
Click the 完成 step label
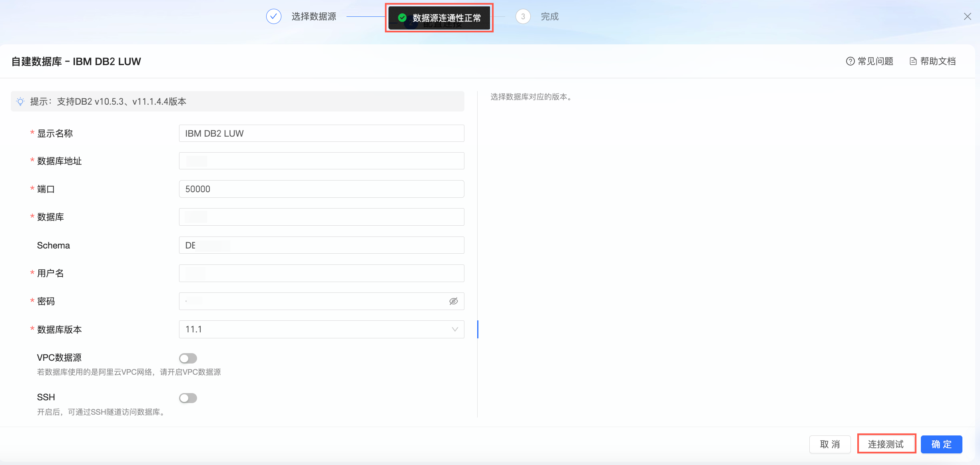[550, 16]
